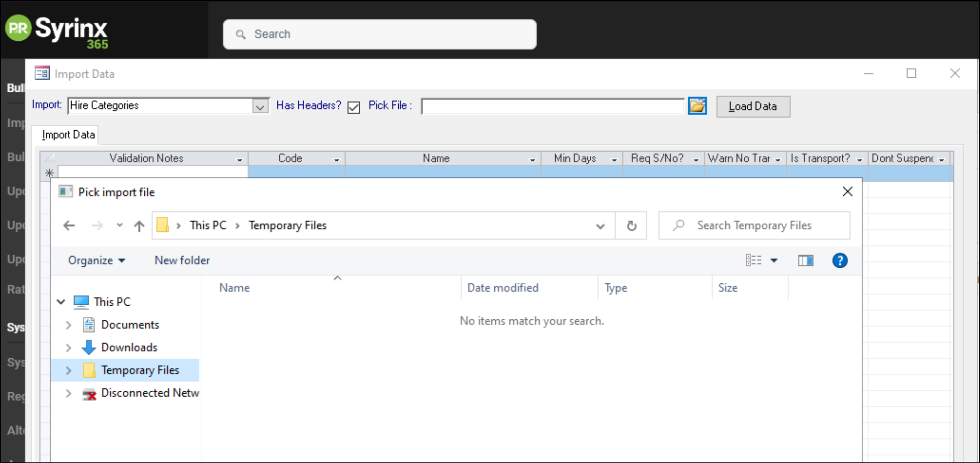Refresh the Temporary Files folder view
Viewport: 980px width, 463px height.
tap(631, 225)
